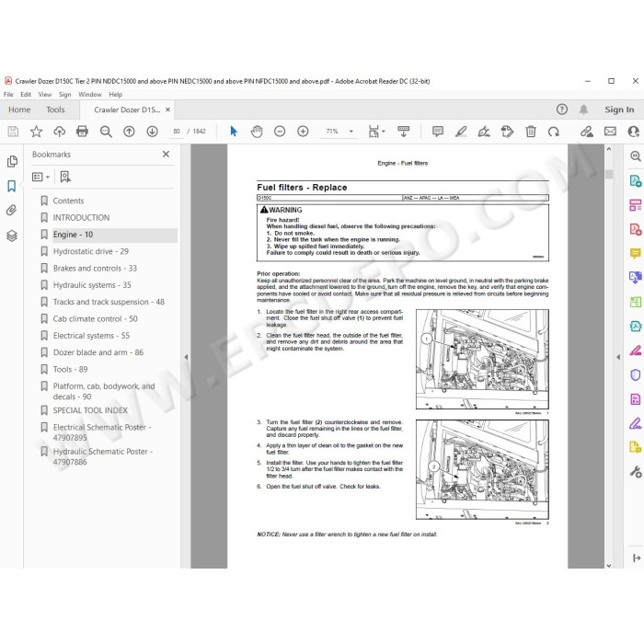Delete page trash icon
The image size is (644, 644).
(x=531, y=132)
